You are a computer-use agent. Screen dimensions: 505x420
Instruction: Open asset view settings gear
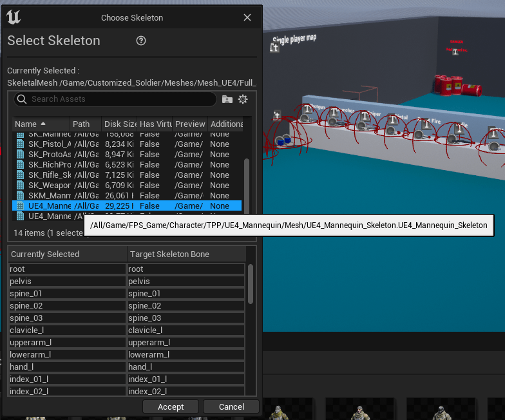(x=243, y=99)
